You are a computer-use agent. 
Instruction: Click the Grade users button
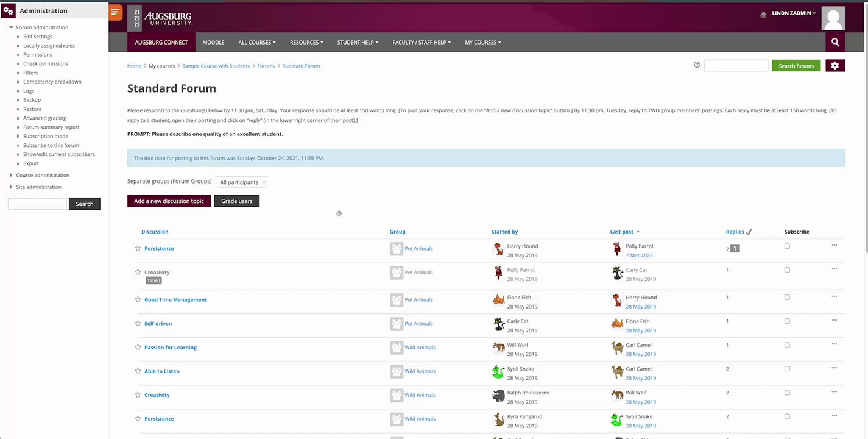coord(237,201)
